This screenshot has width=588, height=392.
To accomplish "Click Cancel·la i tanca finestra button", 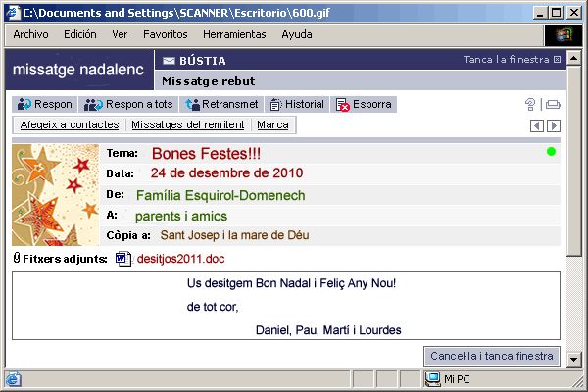I will click(492, 356).
